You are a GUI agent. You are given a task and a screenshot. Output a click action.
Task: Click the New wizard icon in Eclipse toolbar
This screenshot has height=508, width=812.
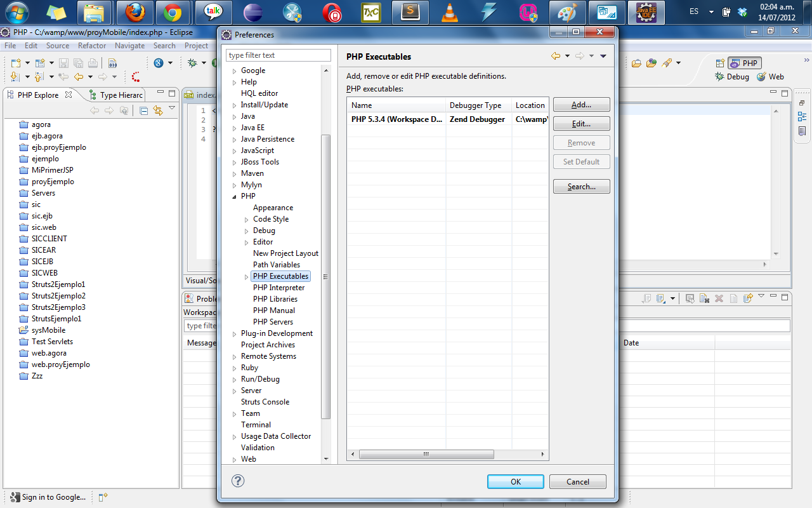[x=16, y=63]
